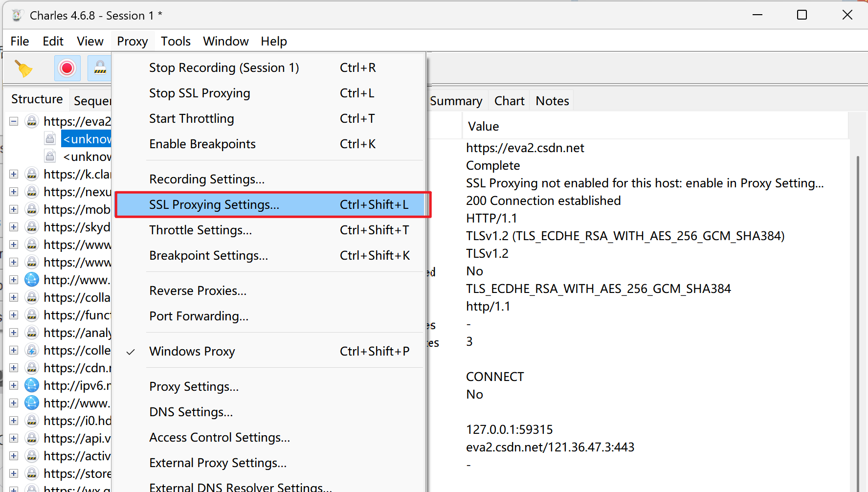Expand the https://func tree node
868x492 pixels.
pos(14,315)
